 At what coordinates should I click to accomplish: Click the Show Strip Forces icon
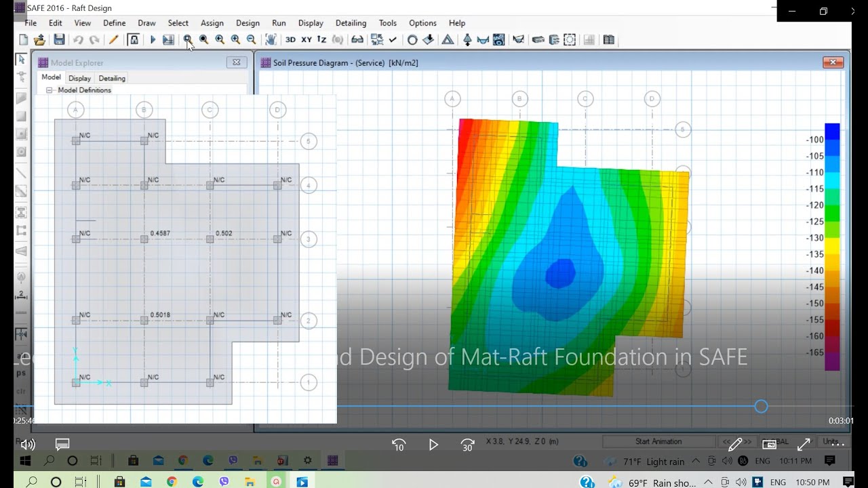tap(519, 40)
